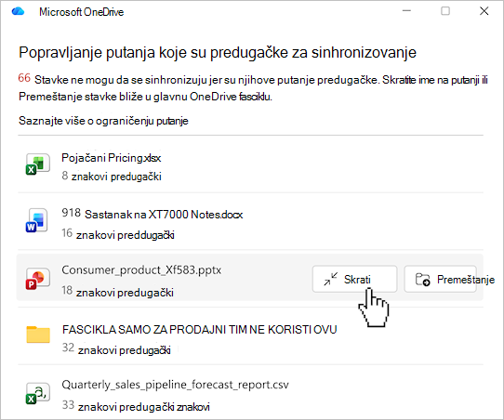Select the 918 Sastanak na XT7000 Notes.docx row

point(250,221)
